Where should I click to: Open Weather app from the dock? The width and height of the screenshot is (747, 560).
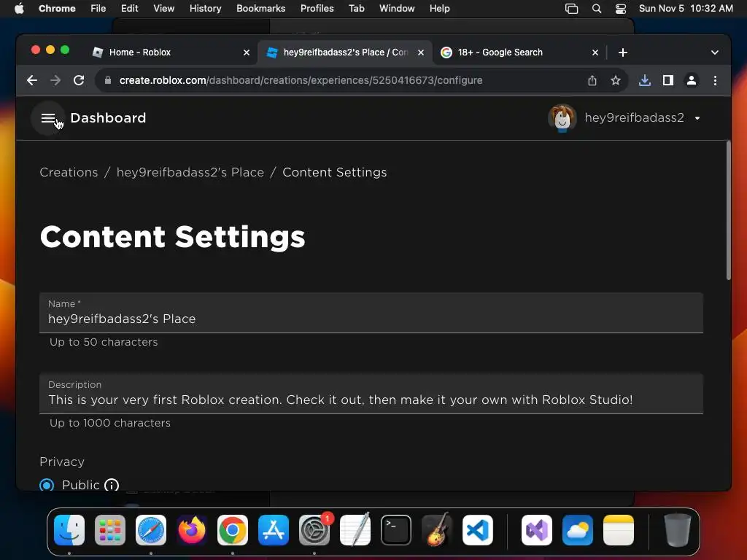coord(578,530)
